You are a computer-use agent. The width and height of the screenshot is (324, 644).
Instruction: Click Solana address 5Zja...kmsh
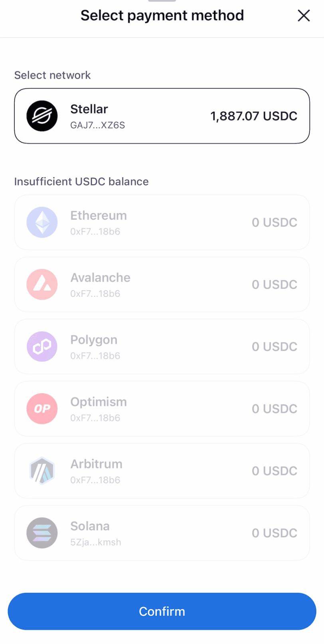[95, 542]
